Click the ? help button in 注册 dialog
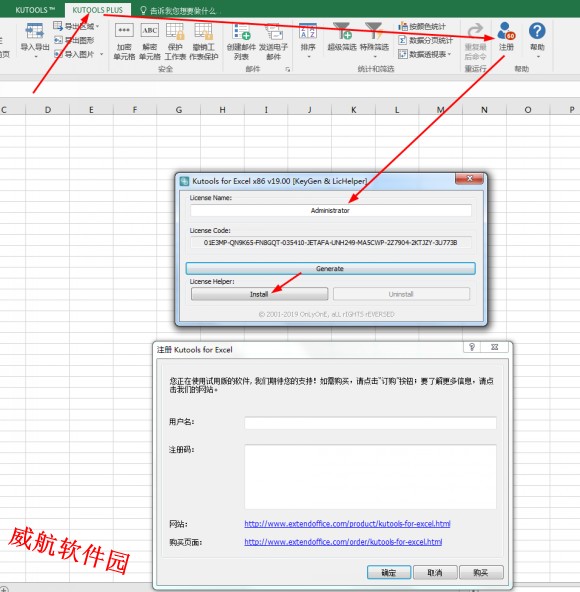Viewport: 580px width, 592px height. coord(472,347)
